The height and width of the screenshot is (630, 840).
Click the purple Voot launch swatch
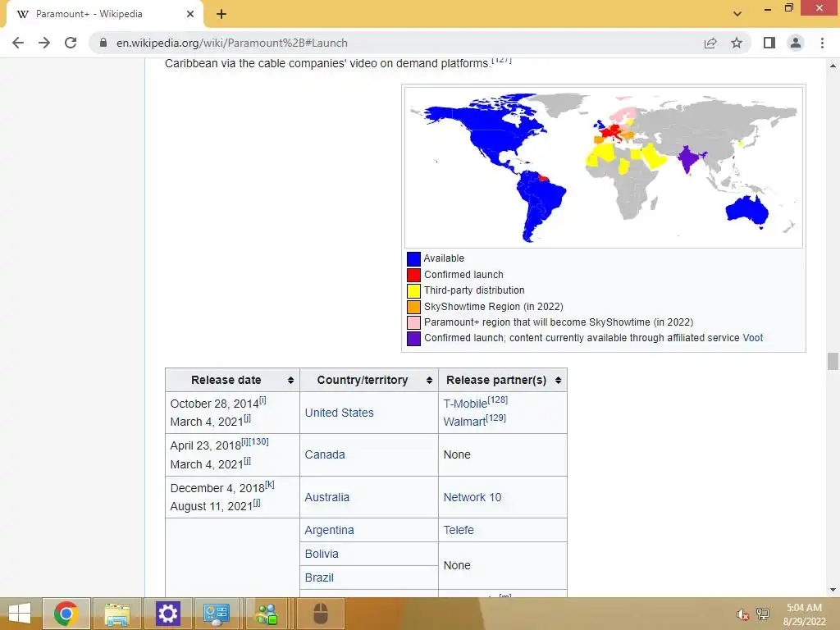(x=413, y=339)
